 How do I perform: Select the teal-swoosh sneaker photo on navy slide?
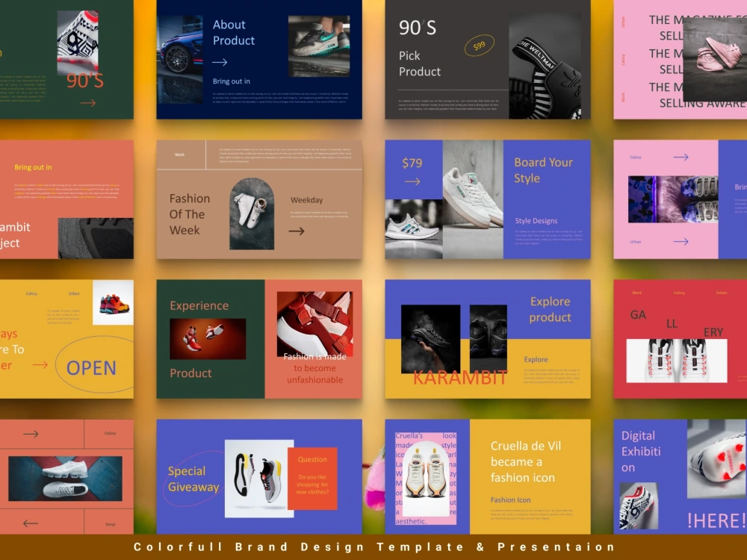tap(319, 46)
